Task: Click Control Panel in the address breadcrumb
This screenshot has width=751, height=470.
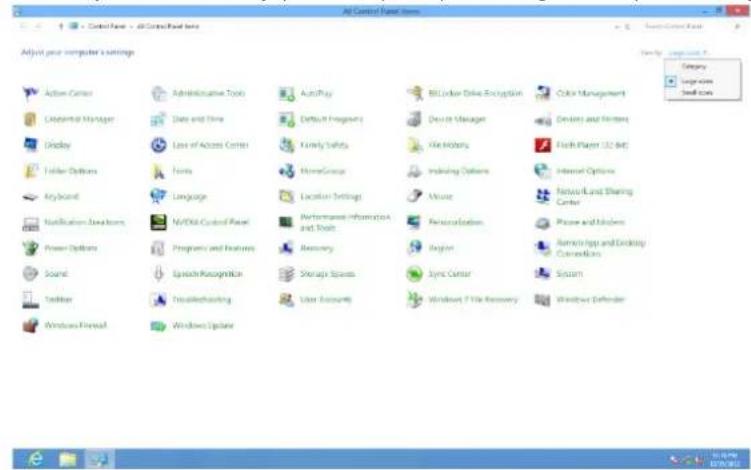Action: tap(107, 26)
